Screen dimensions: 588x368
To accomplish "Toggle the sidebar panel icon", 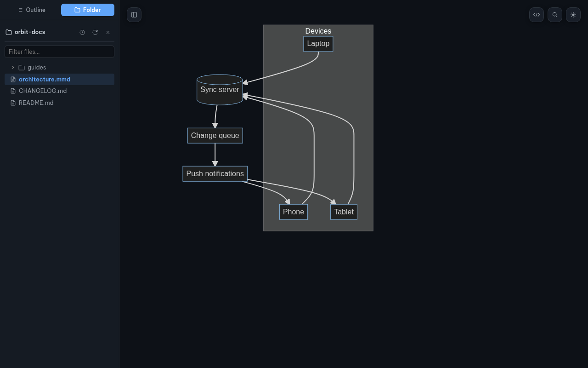I will (134, 15).
